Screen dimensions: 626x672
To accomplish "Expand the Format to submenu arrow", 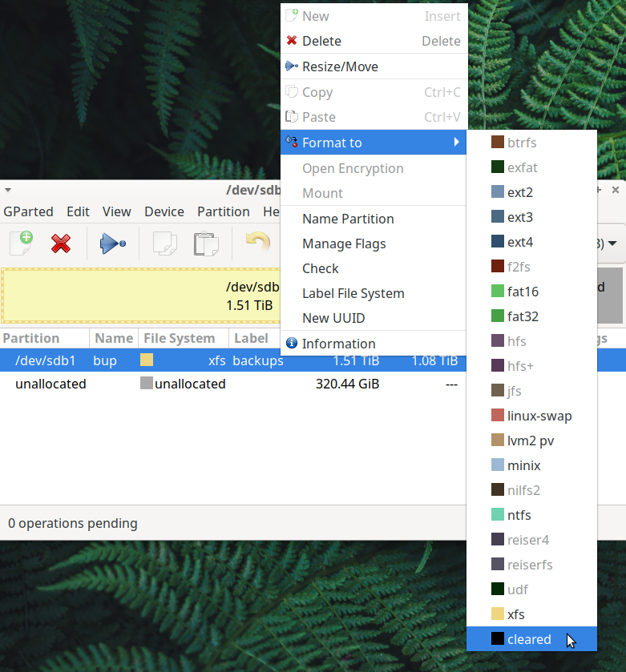I will 457,142.
